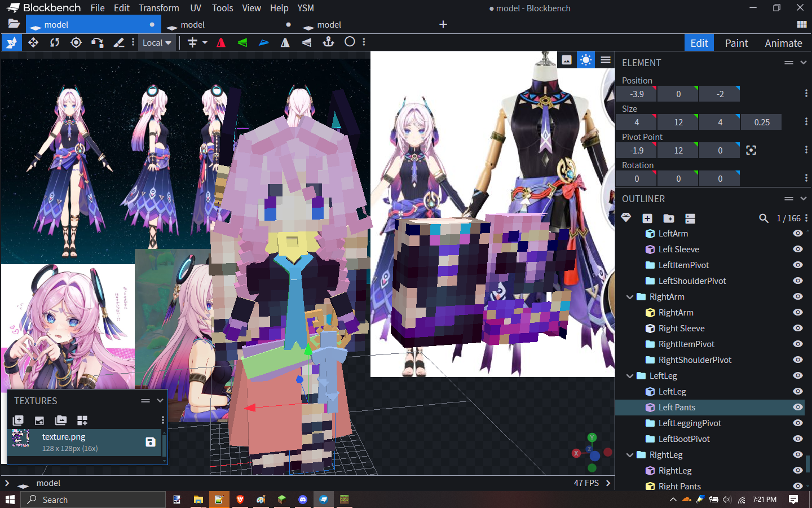Open the Discord icon in the taskbar
The width and height of the screenshot is (812, 508).
pos(303,500)
